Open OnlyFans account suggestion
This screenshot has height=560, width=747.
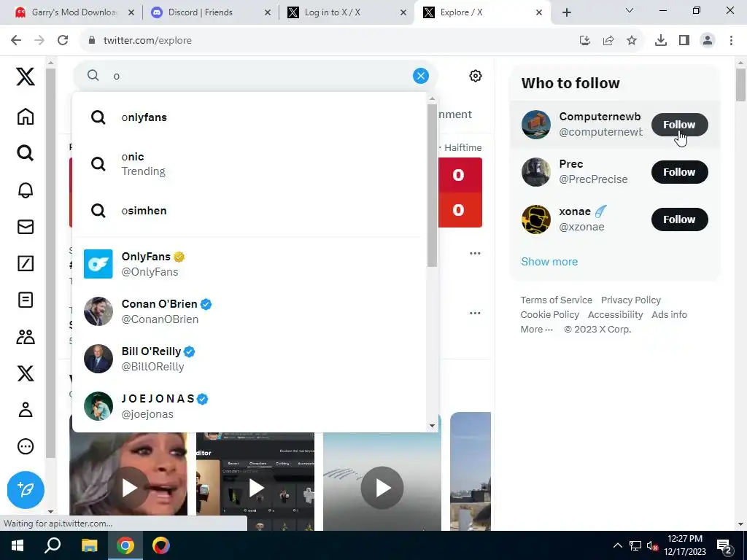tap(249, 264)
